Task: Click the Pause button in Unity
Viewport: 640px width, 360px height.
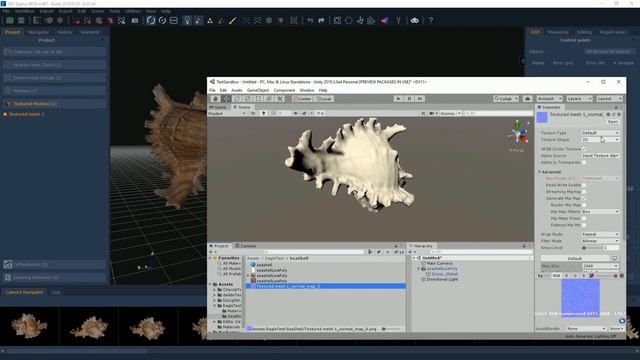Action: click(x=409, y=99)
